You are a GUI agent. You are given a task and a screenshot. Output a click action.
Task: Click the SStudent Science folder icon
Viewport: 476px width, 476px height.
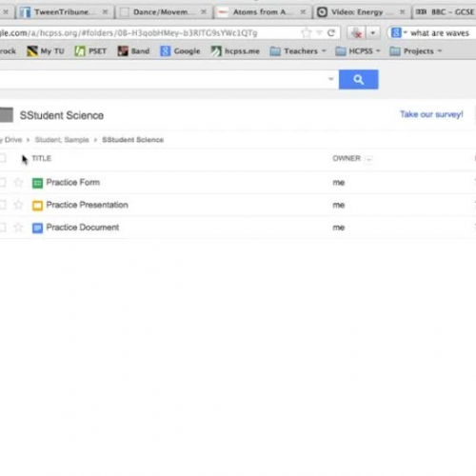7,115
